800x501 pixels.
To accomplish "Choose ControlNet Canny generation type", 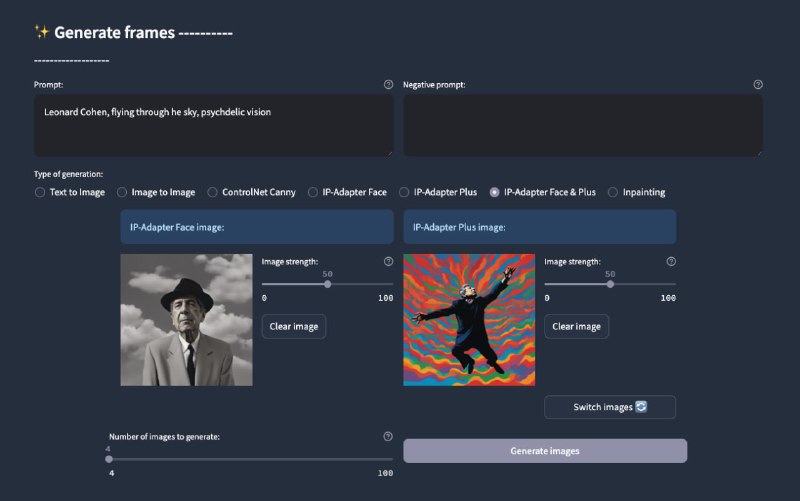I will (x=212, y=192).
